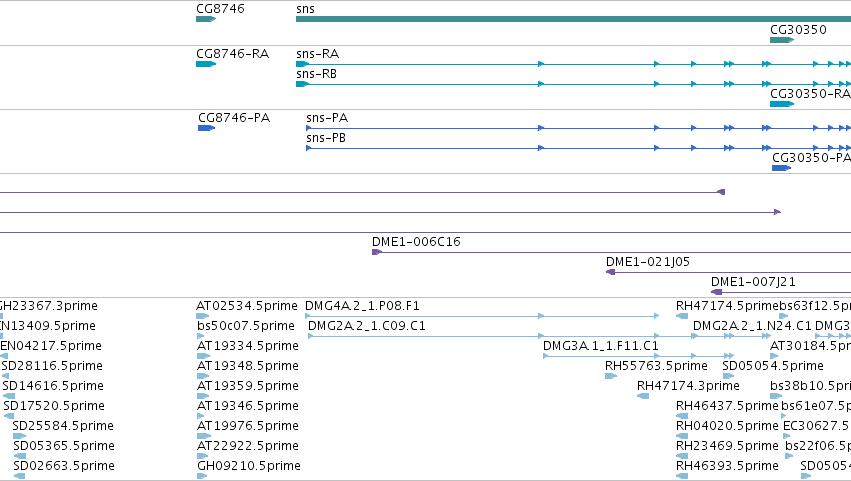Image resolution: width=851 pixels, height=481 pixels.
Task: Click the DME1-006C16 purple start arrow
Action: click(x=376, y=252)
